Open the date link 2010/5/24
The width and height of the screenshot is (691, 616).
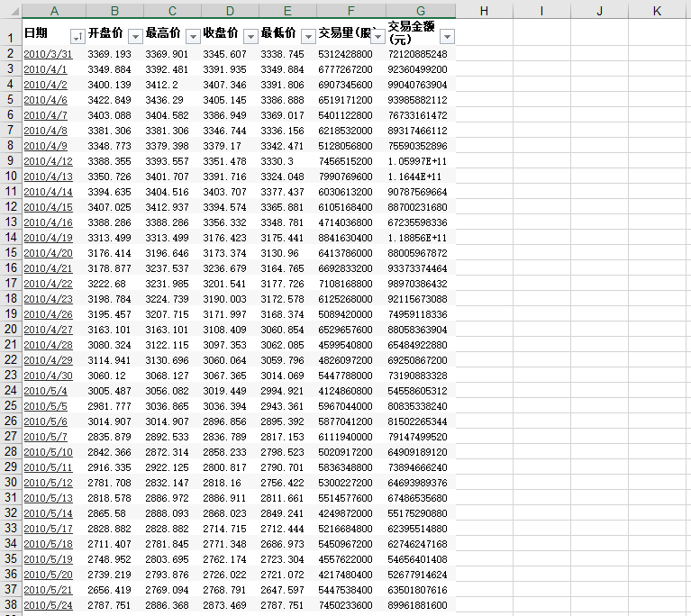click(x=48, y=605)
